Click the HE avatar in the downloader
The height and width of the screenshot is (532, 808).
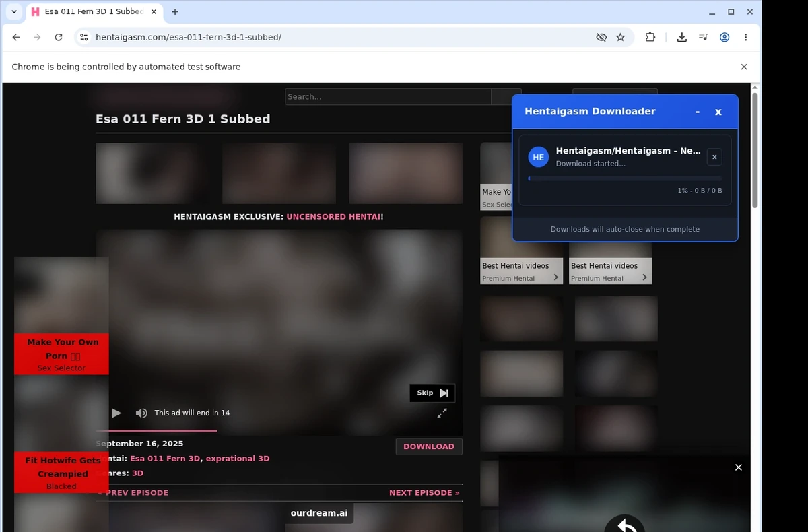539,157
